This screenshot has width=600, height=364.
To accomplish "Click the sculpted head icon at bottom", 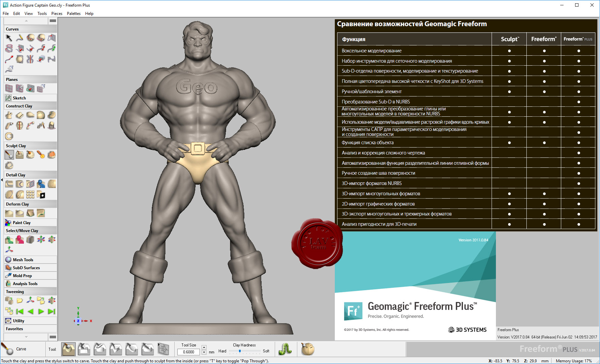I will pyautogui.click(x=308, y=349).
